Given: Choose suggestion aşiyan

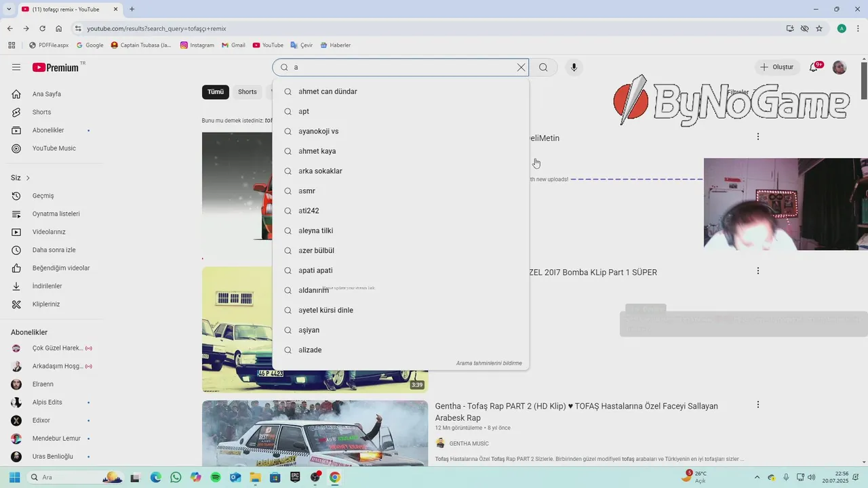Looking at the screenshot, I should tap(401, 330).
